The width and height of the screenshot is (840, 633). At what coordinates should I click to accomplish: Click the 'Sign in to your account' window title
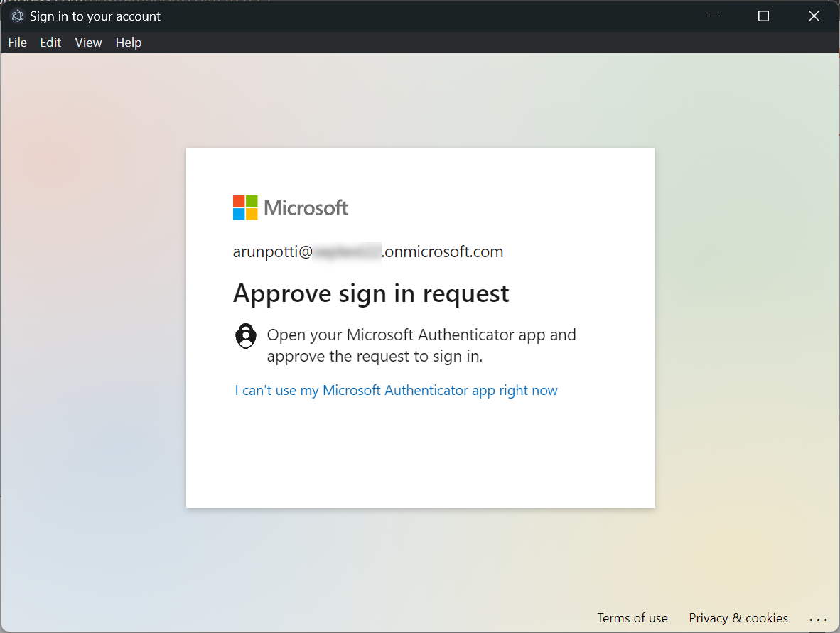coord(95,16)
